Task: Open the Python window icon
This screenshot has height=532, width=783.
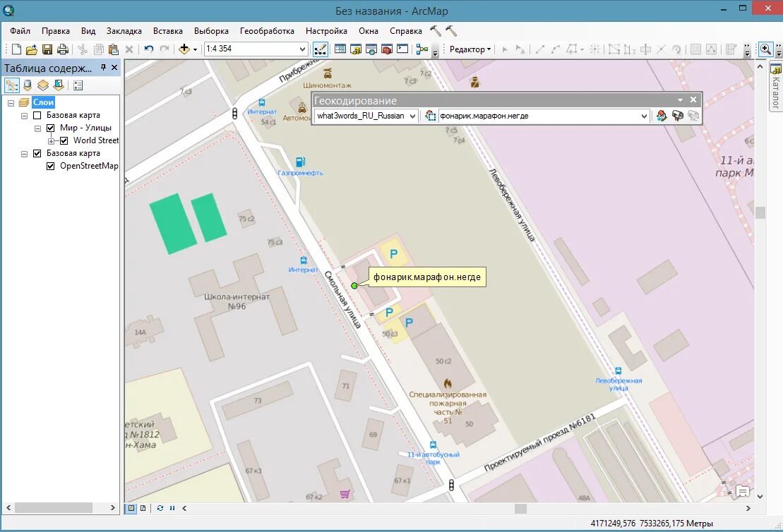Action: coord(402,49)
